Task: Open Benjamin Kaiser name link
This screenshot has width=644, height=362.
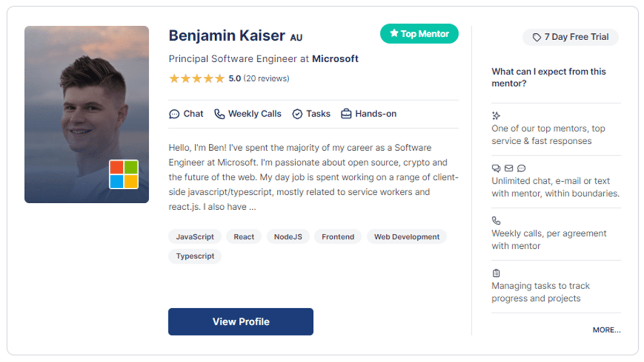Action: point(227,36)
